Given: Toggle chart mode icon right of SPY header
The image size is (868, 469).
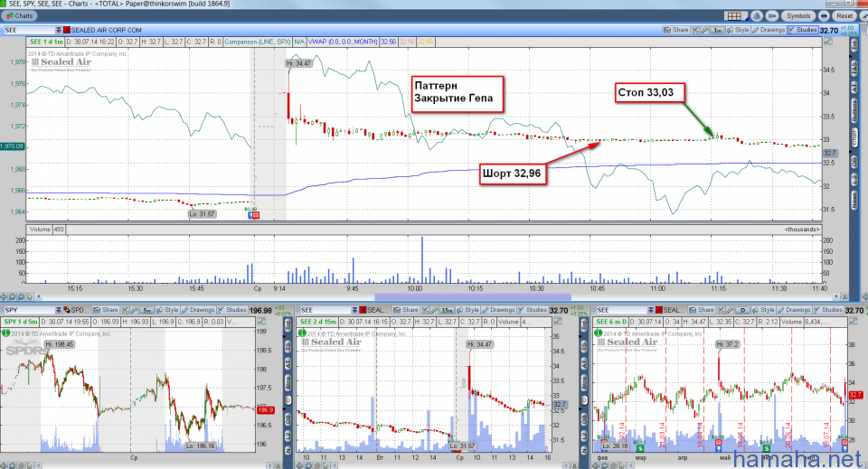Looking at the screenshot, I should tap(261, 321).
